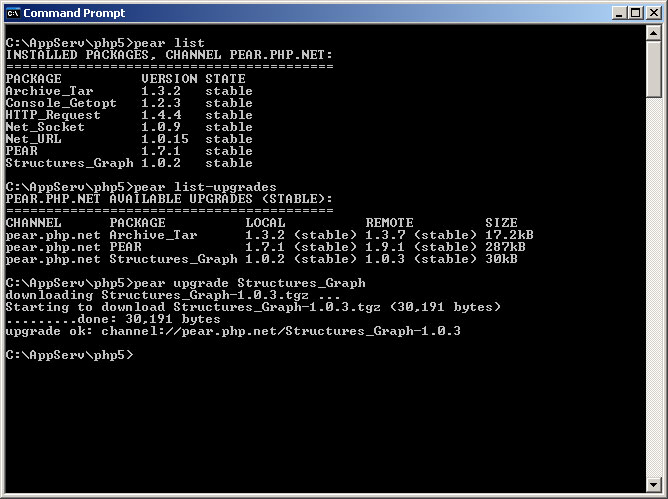Viewport: 668px width, 499px height.
Task: Click version 1.7.1 in installed PEAR row
Action: [x=161, y=151]
